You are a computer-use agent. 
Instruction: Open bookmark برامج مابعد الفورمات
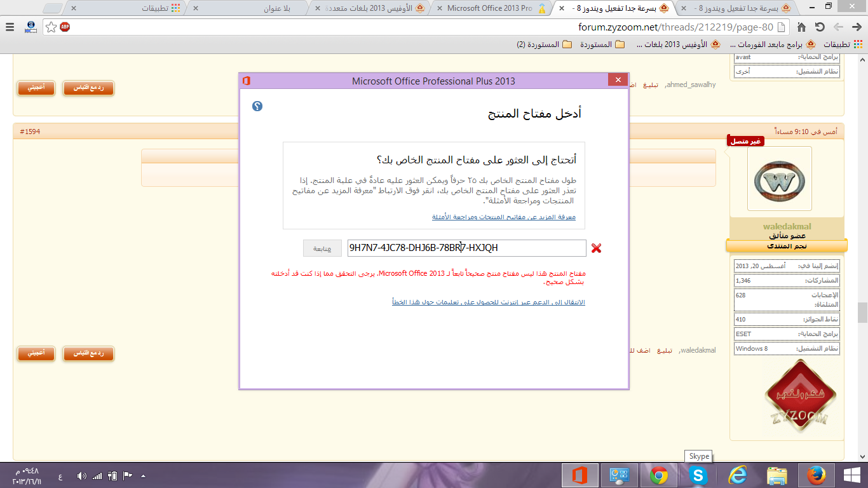pos(772,44)
